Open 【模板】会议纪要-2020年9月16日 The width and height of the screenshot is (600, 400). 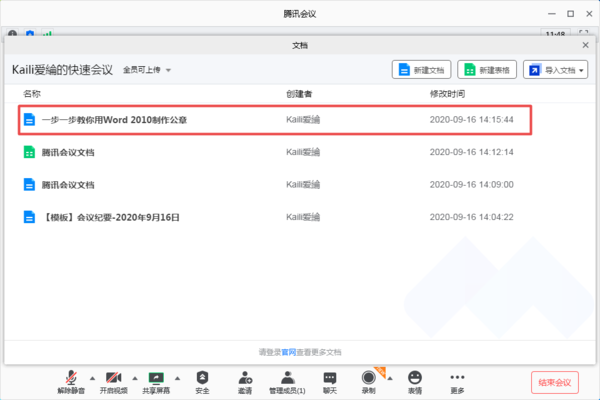(110, 217)
